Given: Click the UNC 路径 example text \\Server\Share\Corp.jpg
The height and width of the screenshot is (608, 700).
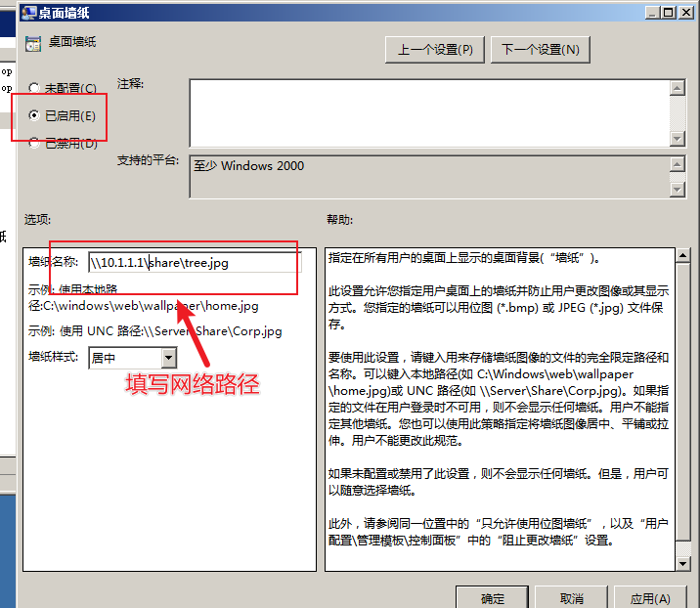Looking at the screenshot, I should pyautogui.click(x=212, y=331).
